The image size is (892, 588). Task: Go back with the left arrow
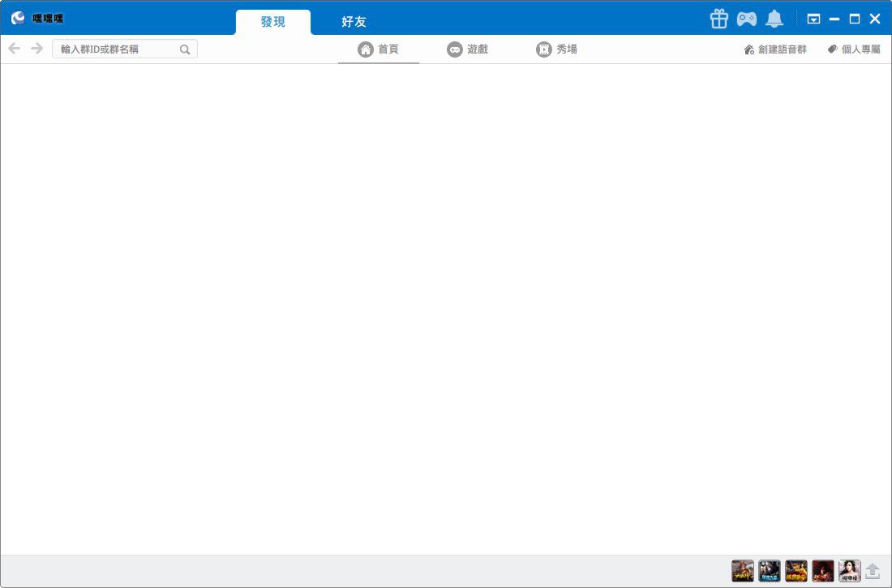15,49
